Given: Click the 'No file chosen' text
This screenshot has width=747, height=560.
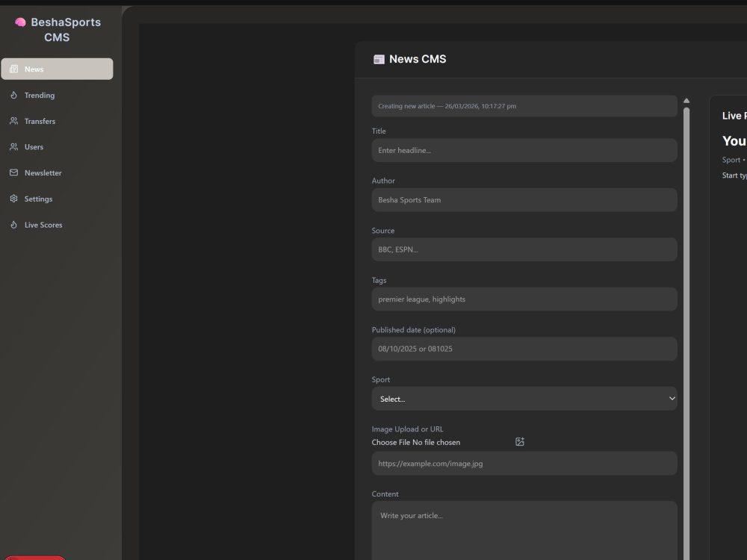Looking at the screenshot, I should pyautogui.click(x=436, y=442).
